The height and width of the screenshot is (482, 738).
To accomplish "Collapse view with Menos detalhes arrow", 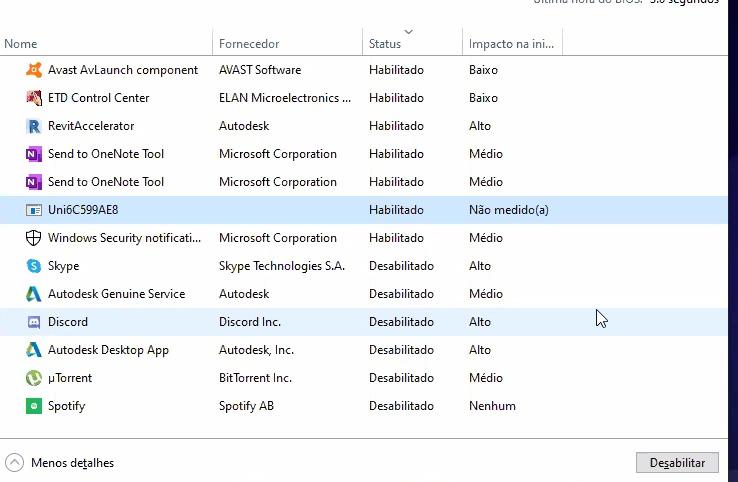I will click(x=15, y=462).
